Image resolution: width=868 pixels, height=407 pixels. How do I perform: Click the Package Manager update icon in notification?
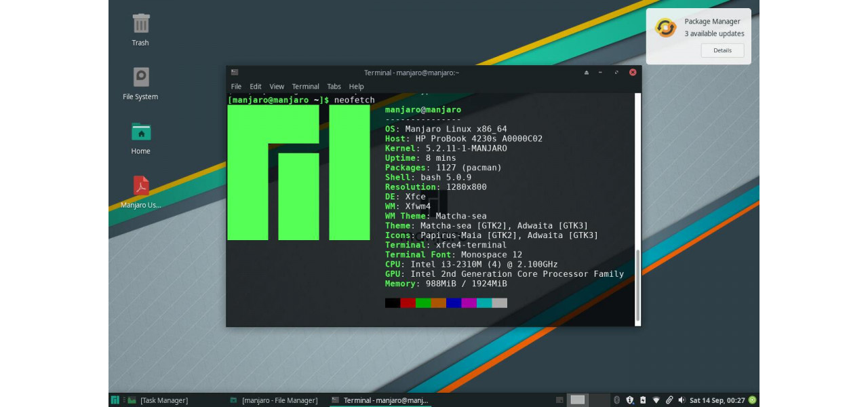coord(666,28)
